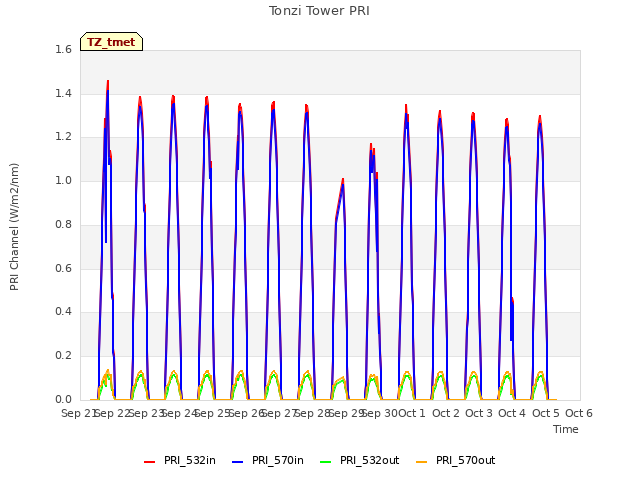Select the PRI_570in legend label
This screenshot has height=480, width=640.
point(278,461)
